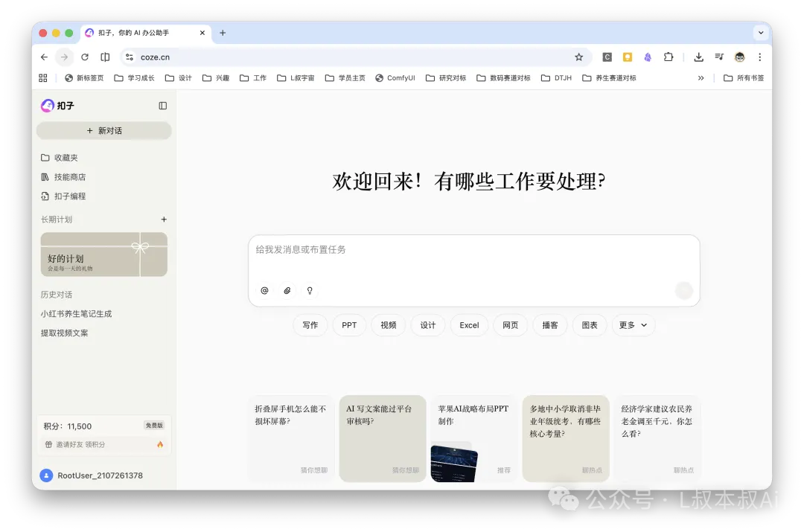Open the 收藏夹 favorites item
This screenshot has width=804, height=532.
point(60,158)
